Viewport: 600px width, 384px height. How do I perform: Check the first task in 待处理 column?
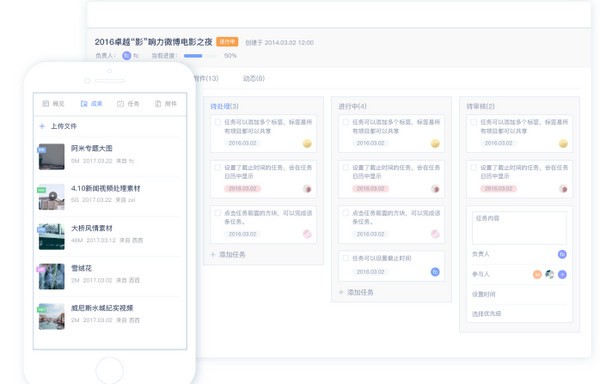(x=218, y=122)
